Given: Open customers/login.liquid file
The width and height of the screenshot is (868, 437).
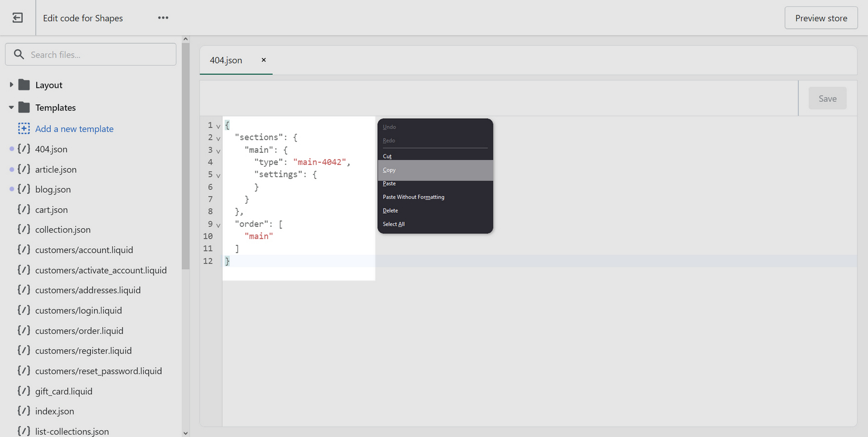Looking at the screenshot, I should (79, 310).
